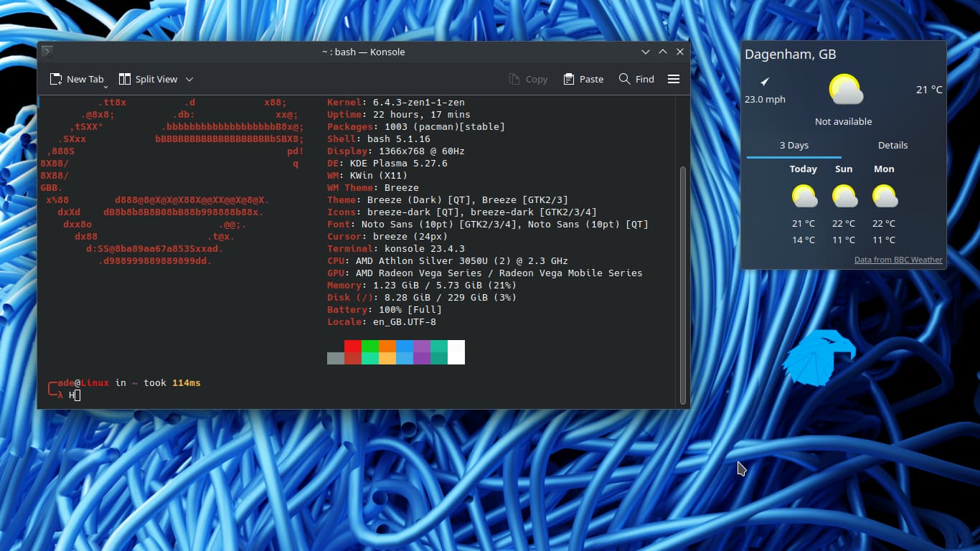The image size is (980, 551).
Task: Click the Paste button in Konsole
Action: tap(583, 79)
